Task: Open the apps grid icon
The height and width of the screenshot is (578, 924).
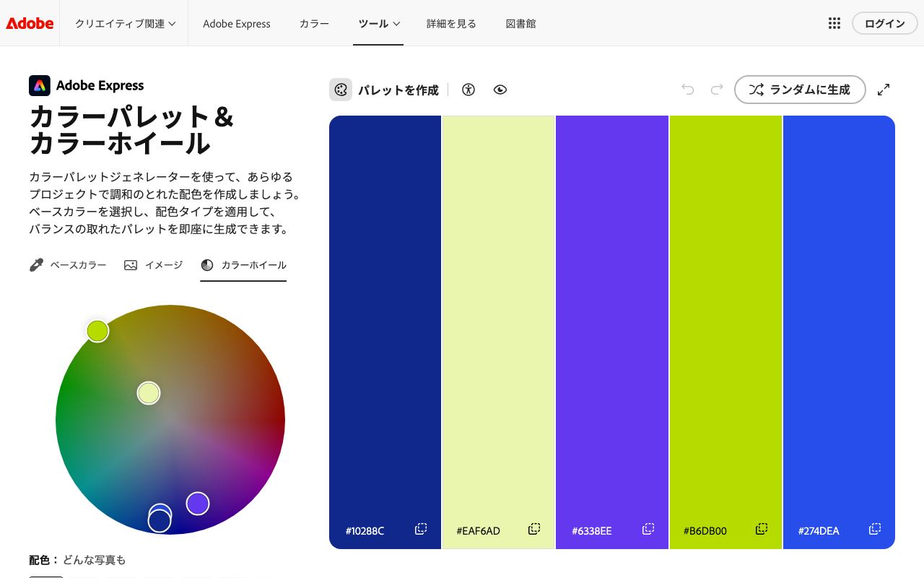Action: [834, 23]
